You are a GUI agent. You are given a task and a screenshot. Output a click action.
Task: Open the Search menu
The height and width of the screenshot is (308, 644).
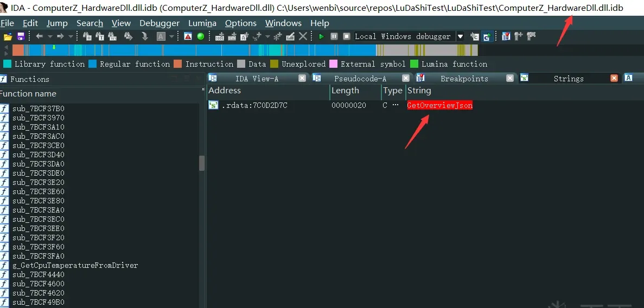(90, 23)
